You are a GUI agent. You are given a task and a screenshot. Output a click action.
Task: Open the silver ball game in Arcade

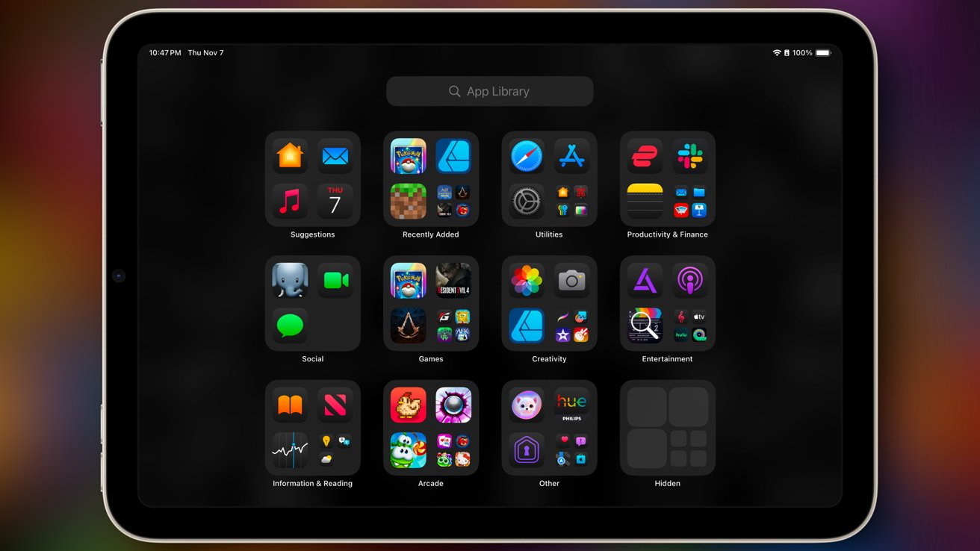[453, 405]
